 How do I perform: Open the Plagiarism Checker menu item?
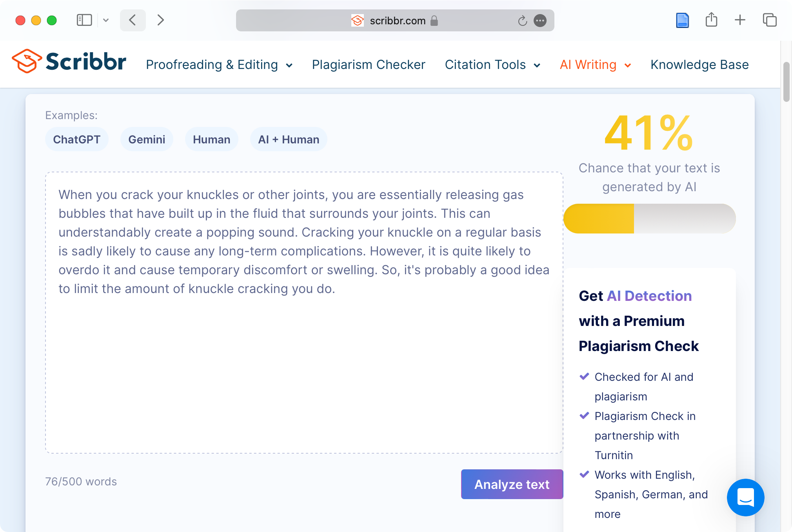368,65
